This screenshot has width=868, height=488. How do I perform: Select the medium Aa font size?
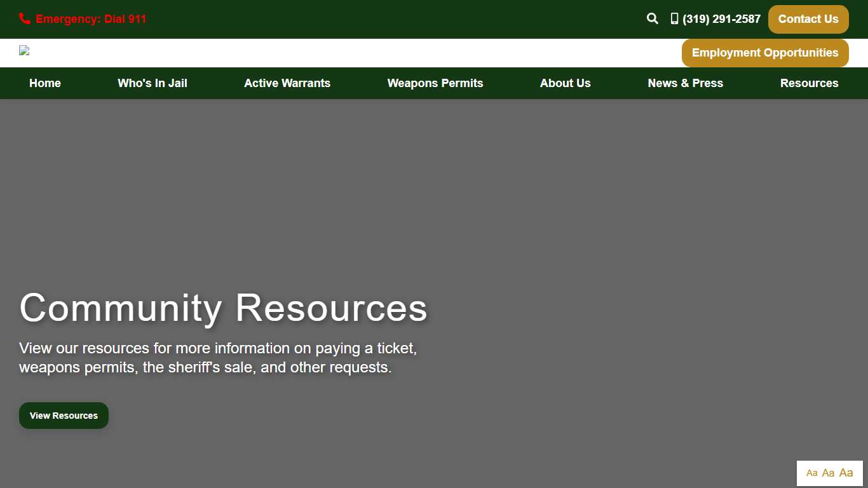pos(828,473)
